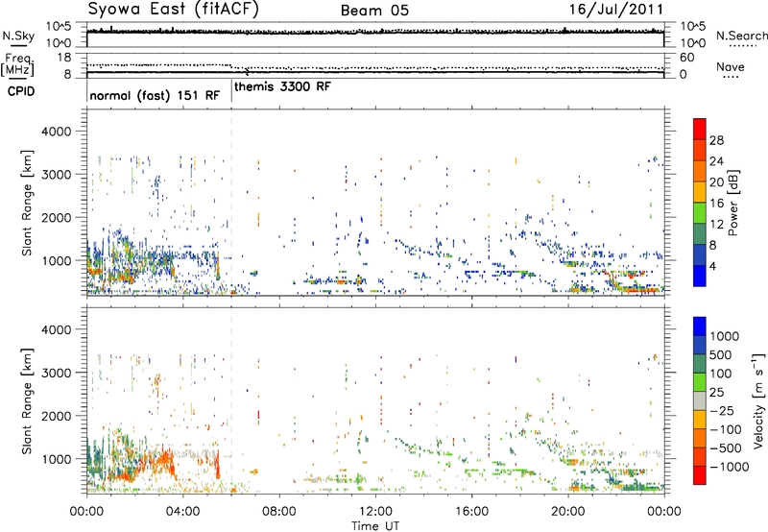Click the Nave axis value '60'
This screenshot has width=768, height=532.
[686, 58]
